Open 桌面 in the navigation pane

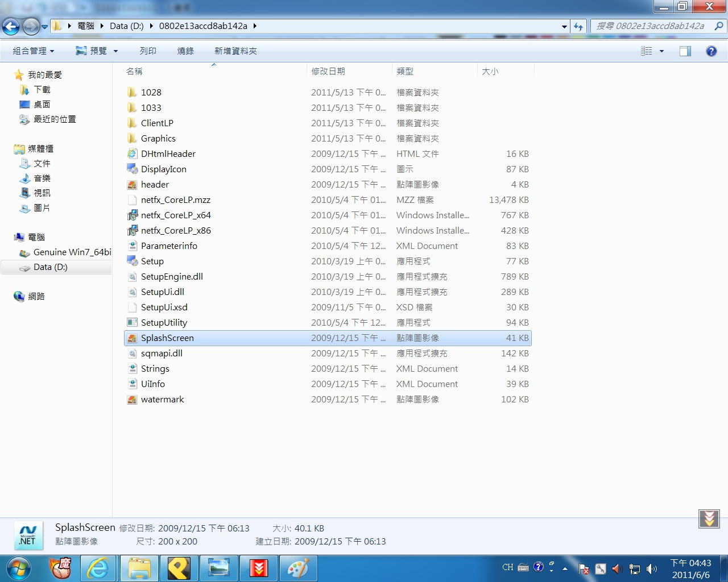click(x=42, y=105)
